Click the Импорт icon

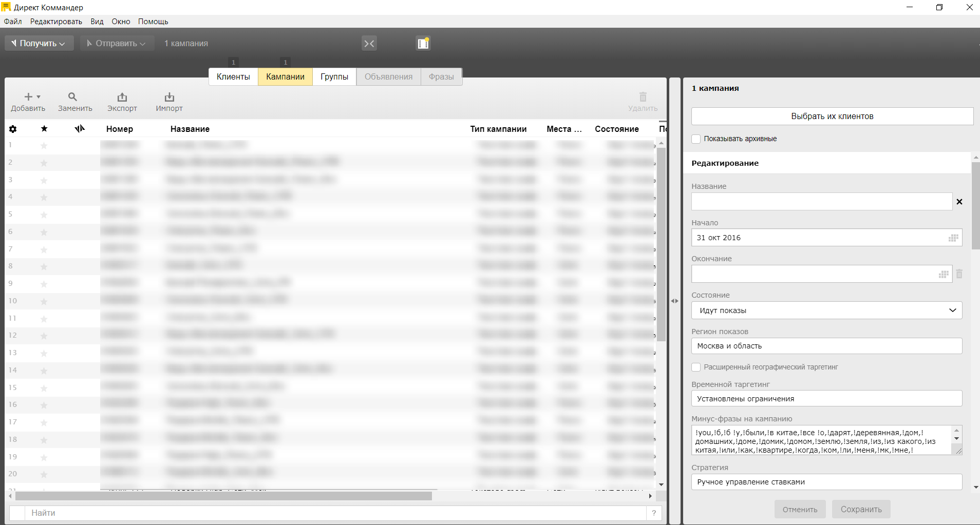pos(169,97)
